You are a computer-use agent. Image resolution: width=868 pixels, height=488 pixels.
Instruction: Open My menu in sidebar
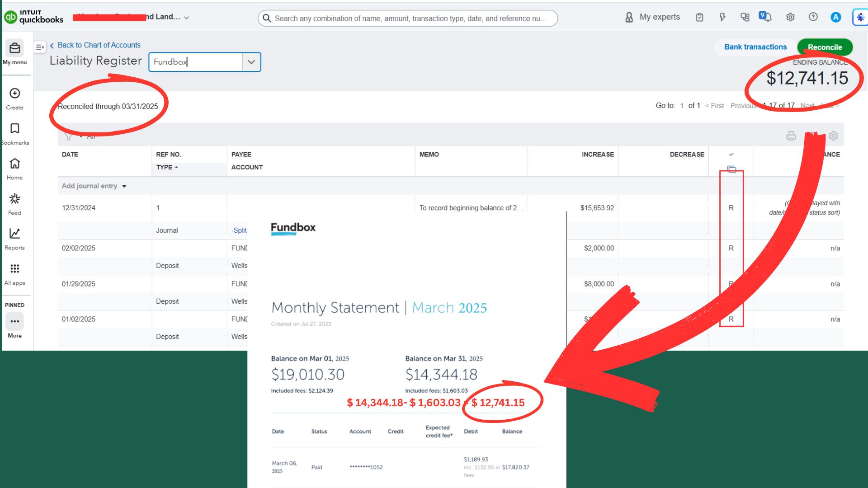point(14,52)
